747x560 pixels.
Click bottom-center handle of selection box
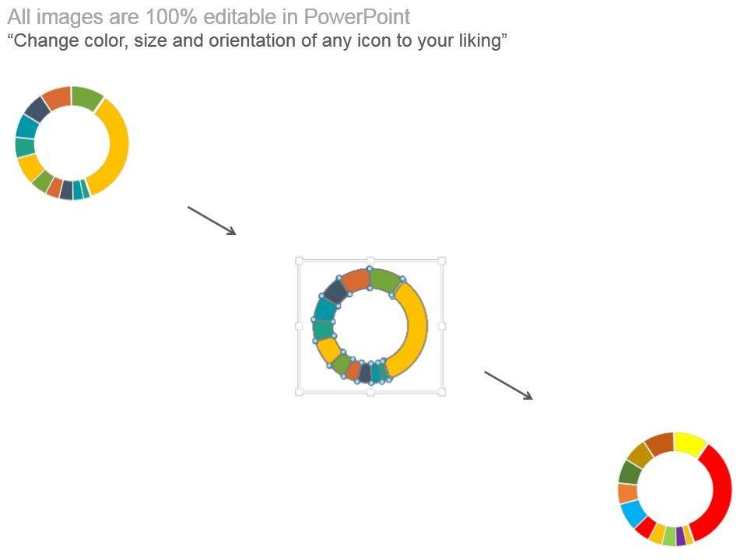(370, 392)
